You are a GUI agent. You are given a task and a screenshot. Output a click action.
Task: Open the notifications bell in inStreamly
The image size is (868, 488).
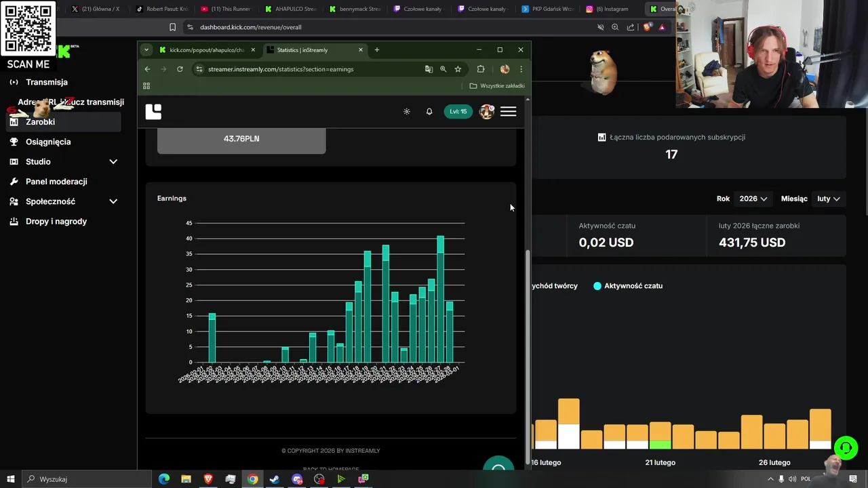coord(429,112)
